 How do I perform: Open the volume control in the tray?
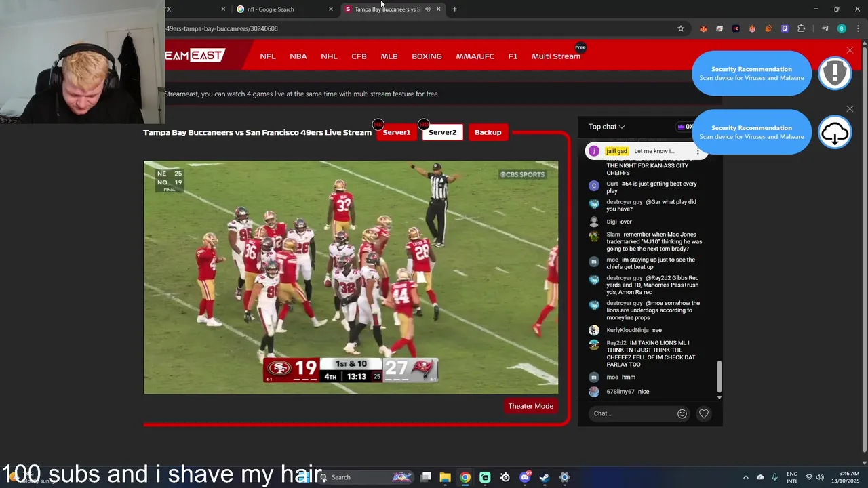point(821,477)
